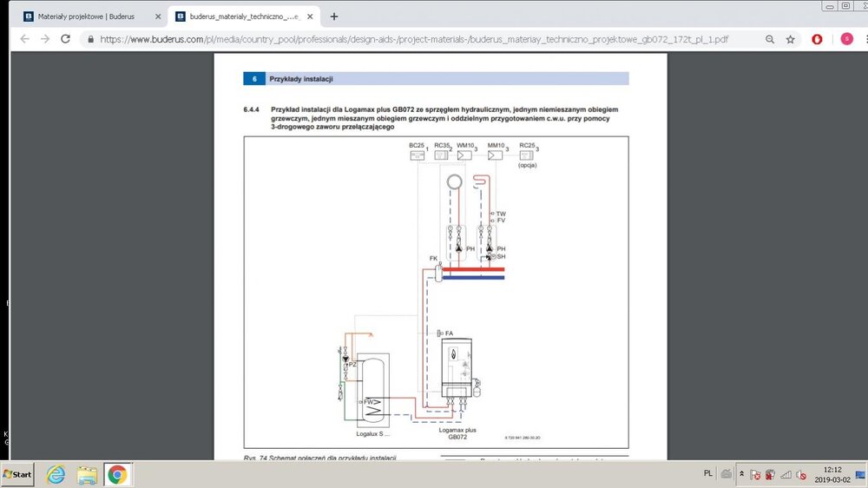This screenshot has width=868, height=488.
Task: Open the zoom magnifier in address bar
Action: point(770,39)
